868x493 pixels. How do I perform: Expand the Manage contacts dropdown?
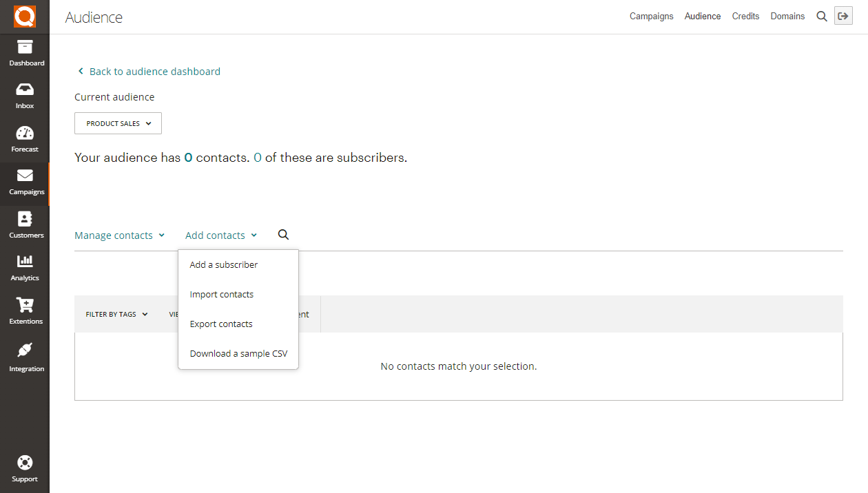pyautogui.click(x=119, y=235)
